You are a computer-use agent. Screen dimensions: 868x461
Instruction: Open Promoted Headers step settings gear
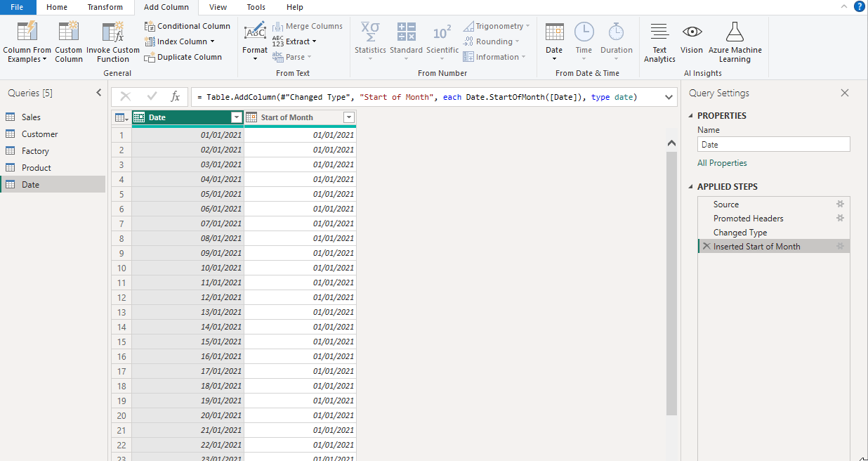click(840, 219)
